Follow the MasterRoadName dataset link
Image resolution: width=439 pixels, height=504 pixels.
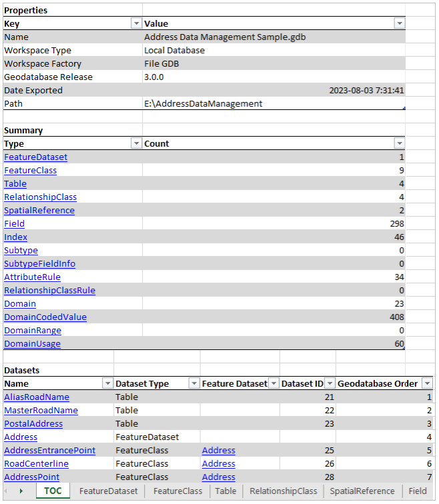coord(41,411)
